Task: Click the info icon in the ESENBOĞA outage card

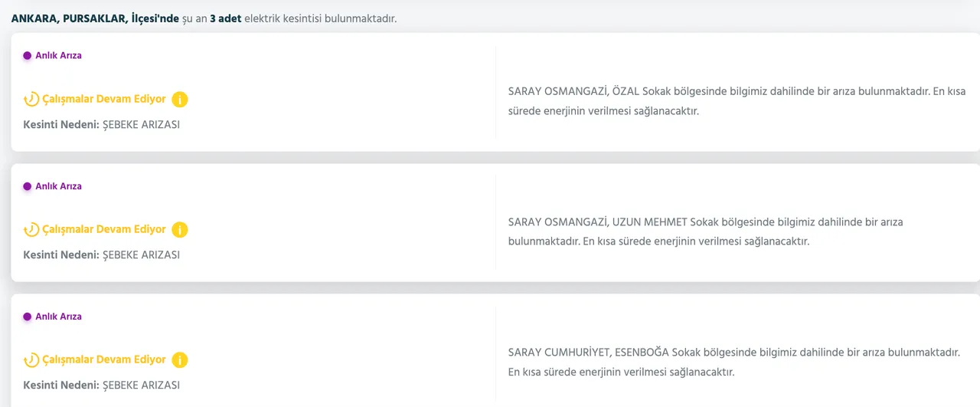Action: (180, 360)
